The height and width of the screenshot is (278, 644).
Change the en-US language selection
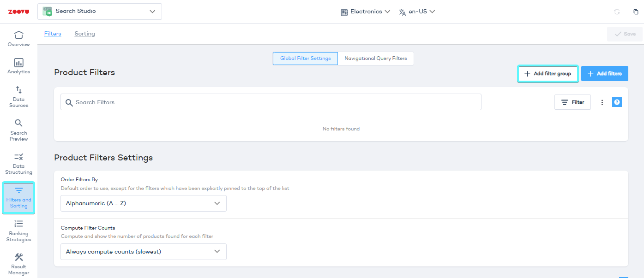pos(417,11)
